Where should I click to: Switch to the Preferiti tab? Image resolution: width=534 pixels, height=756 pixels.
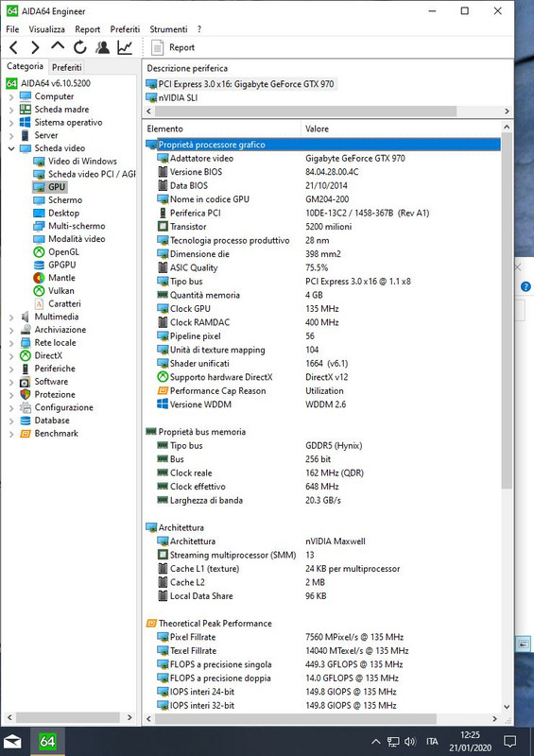pyautogui.click(x=66, y=67)
